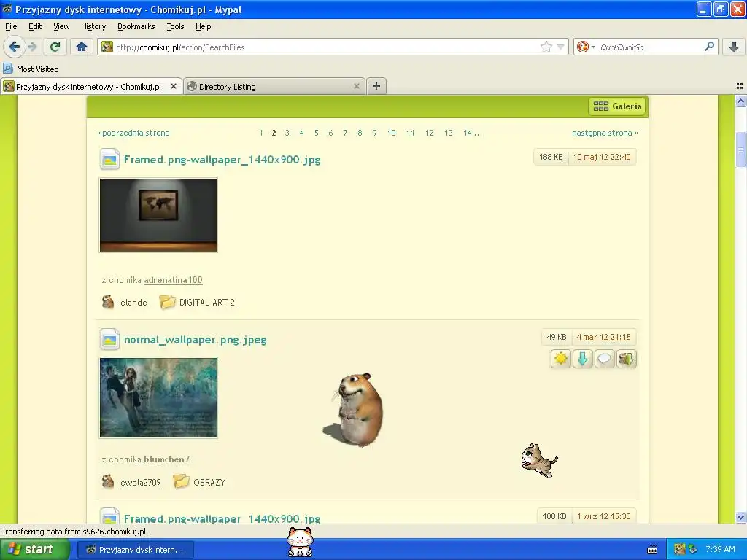
Task: Open the View menu
Action: (61, 27)
